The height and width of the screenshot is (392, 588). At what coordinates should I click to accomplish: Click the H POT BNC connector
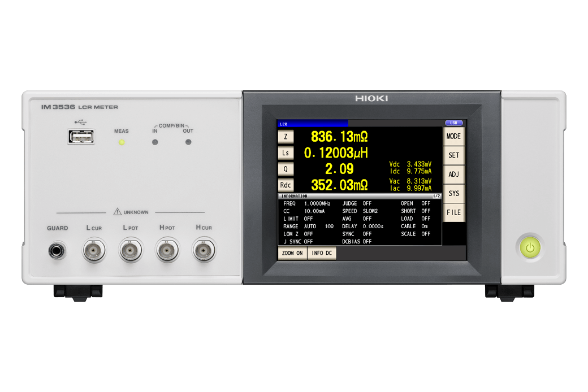pos(167,250)
